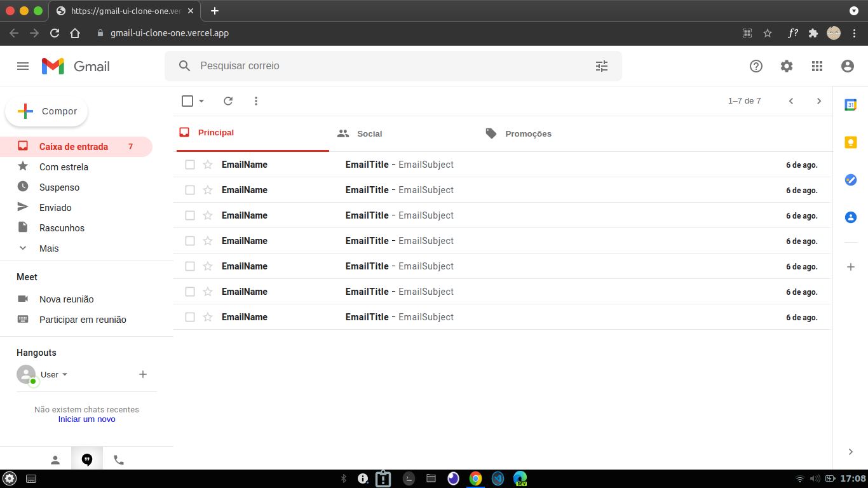Image resolution: width=868 pixels, height=488 pixels.
Task: Adjust system volume from the tray
Action: coord(814,478)
